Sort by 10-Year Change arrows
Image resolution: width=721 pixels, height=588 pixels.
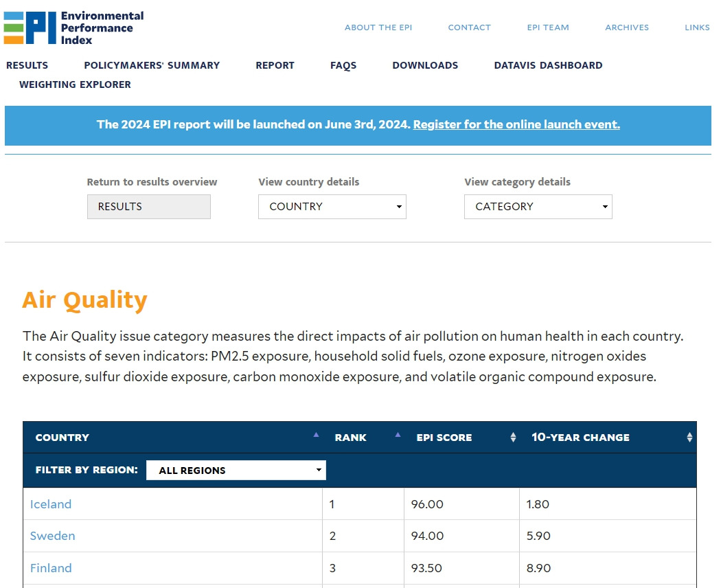tap(689, 438)
